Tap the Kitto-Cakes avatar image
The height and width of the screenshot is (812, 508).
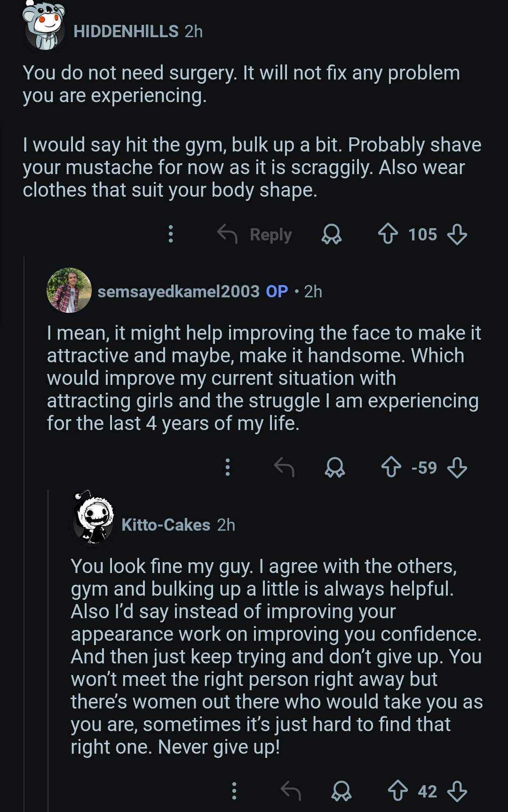pos(94,518)
